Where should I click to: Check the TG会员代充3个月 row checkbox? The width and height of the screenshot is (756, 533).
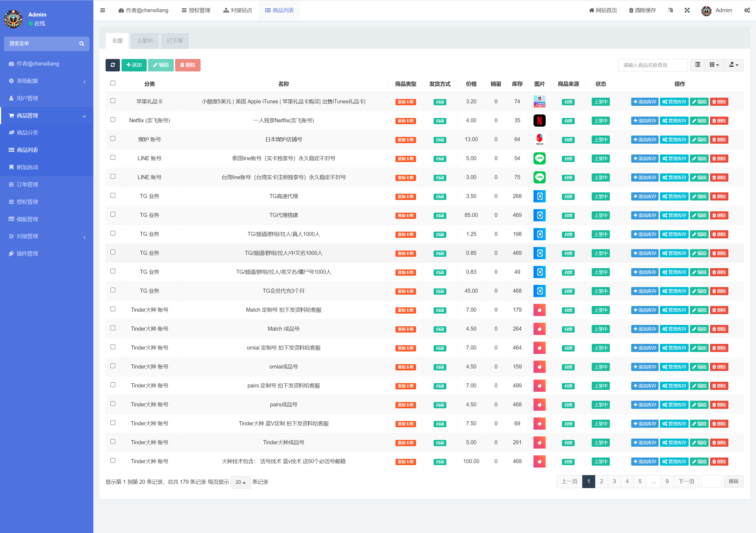coord(113,290)
